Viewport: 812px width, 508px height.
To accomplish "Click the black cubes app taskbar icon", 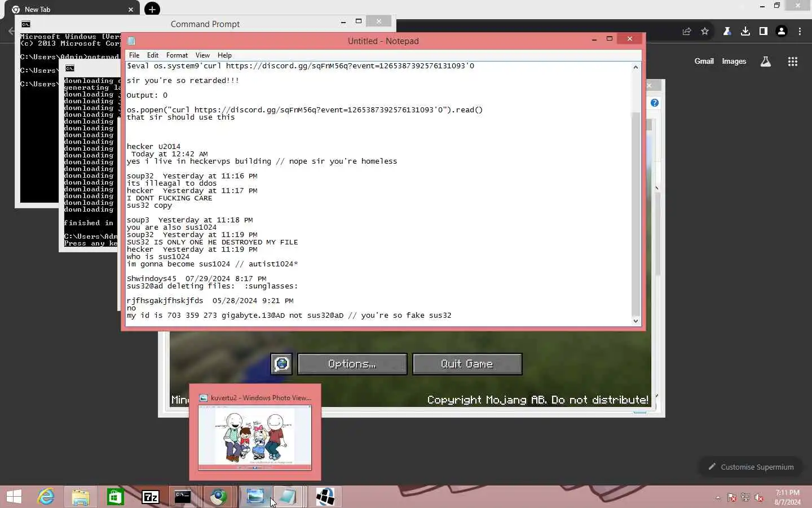I will [325, 497].
